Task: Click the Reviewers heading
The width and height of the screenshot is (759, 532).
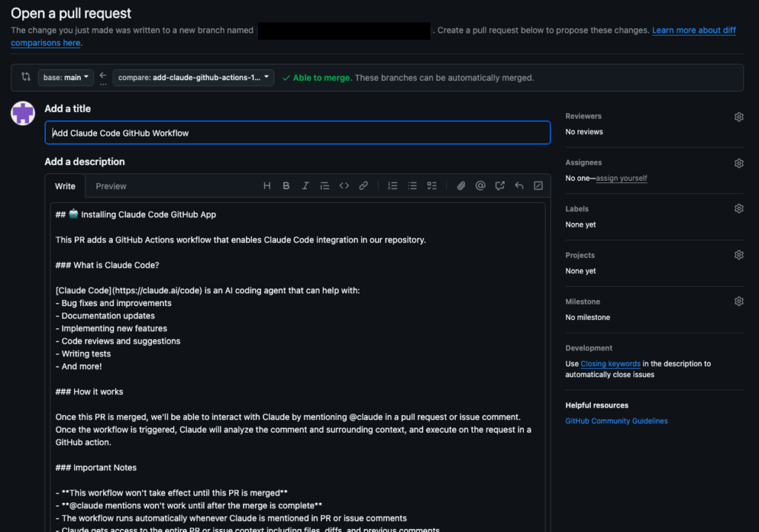Action: pyautogui.click(x=583, y=116)
